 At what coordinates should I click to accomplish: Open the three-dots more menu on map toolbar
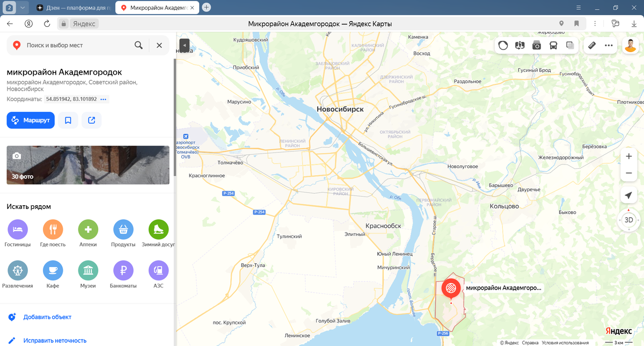[609, 46]
